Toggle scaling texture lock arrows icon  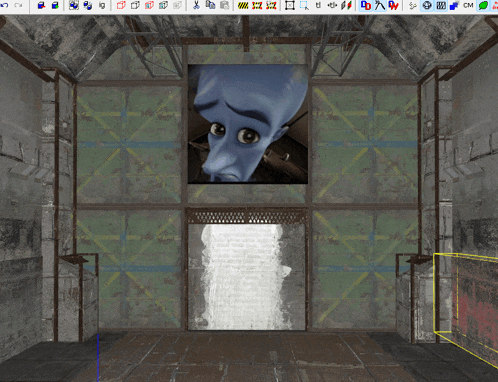(x=332, y=5)
